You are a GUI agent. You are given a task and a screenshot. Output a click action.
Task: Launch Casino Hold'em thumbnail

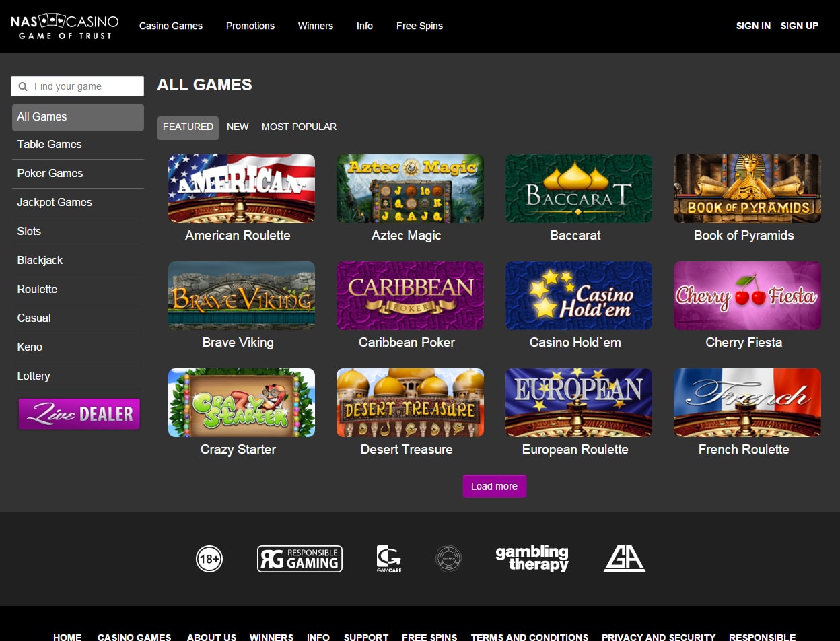tap(579, 296)
